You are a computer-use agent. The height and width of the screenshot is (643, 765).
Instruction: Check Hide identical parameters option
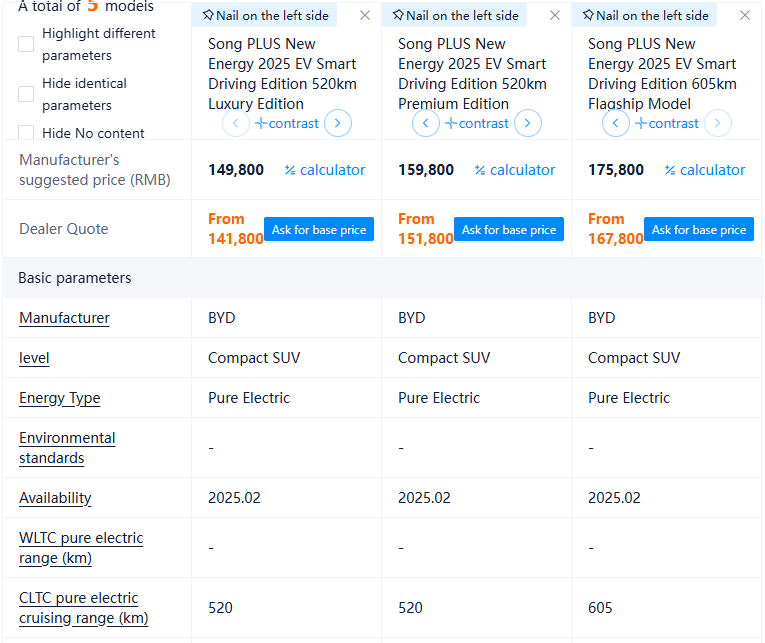click(26, 94)
